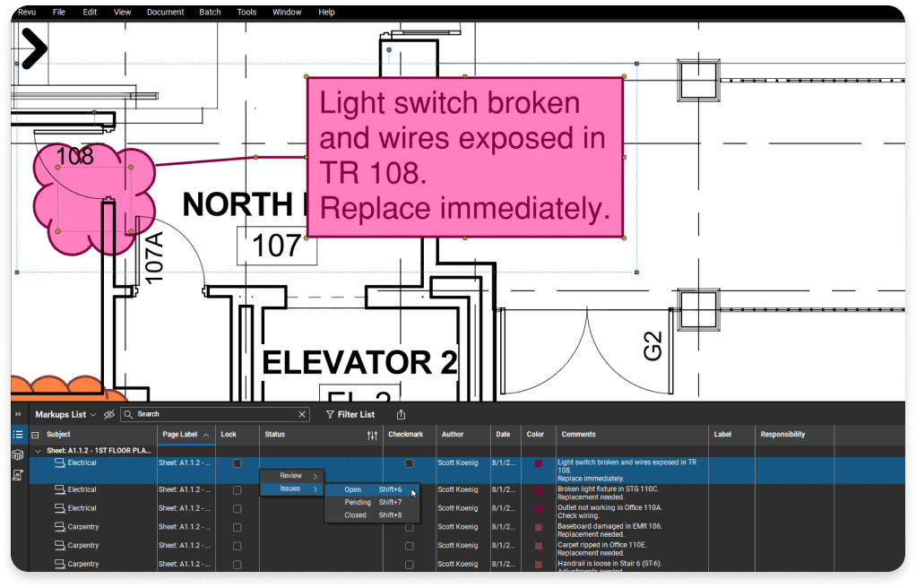The width and height of the screenshot is (916, 588).
Task: Toggle Lock checkbox for the Broken light fixture row
Action: (x=238, y=490)
